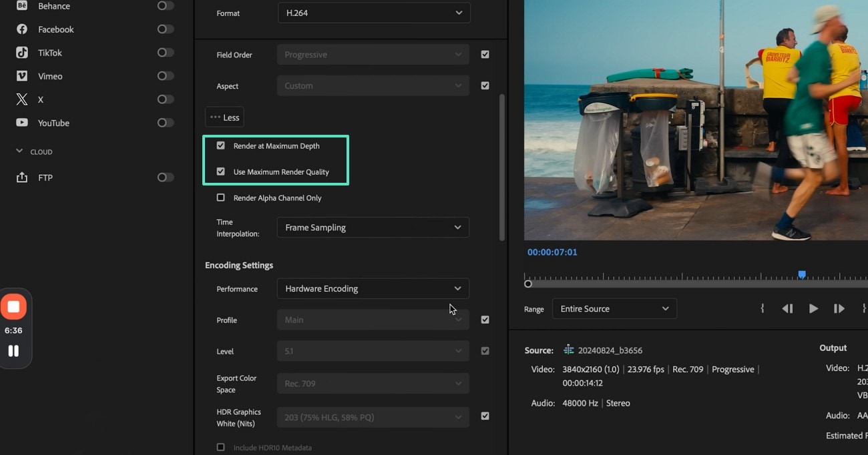Step forward one frame in preview

tap(839, 309)
